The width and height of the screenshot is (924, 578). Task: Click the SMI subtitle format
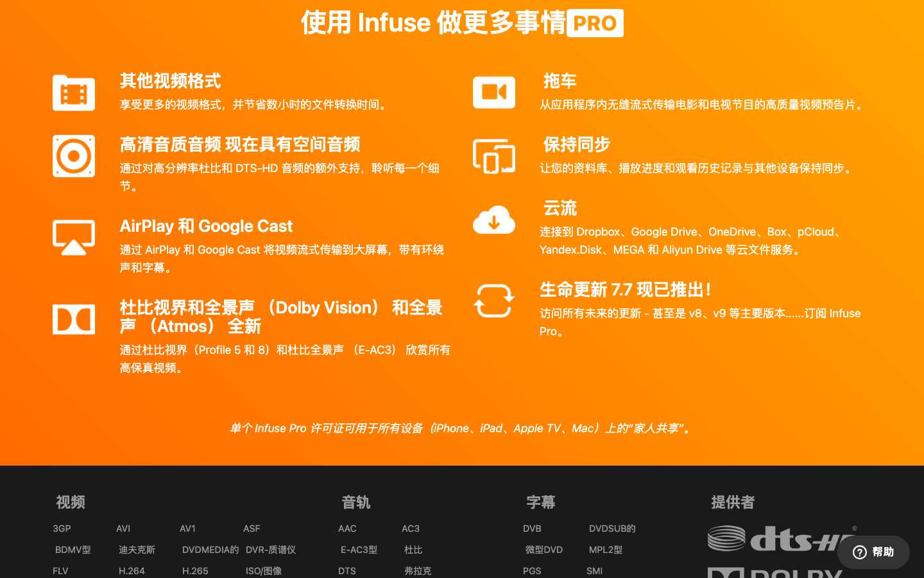[594, 571]
